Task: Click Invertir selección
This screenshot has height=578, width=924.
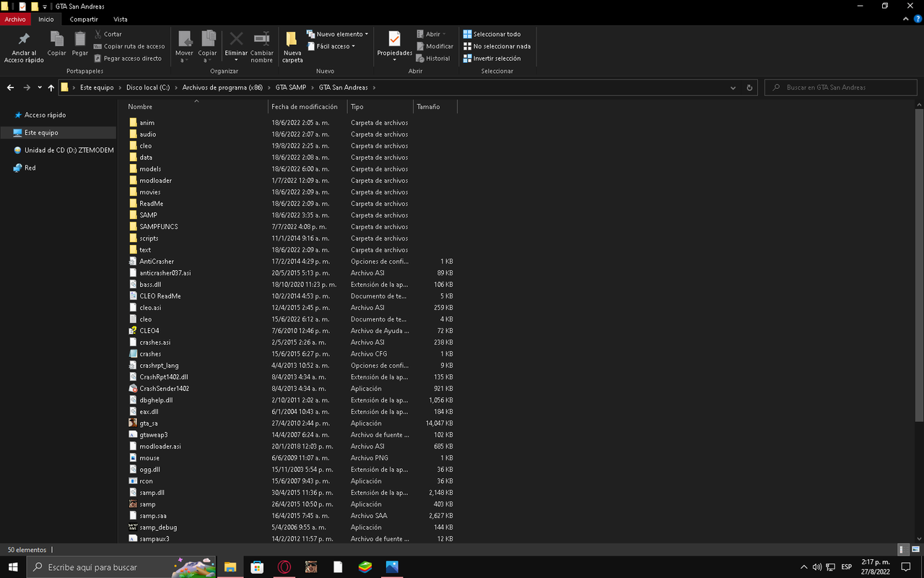Action: pos(492,59)
